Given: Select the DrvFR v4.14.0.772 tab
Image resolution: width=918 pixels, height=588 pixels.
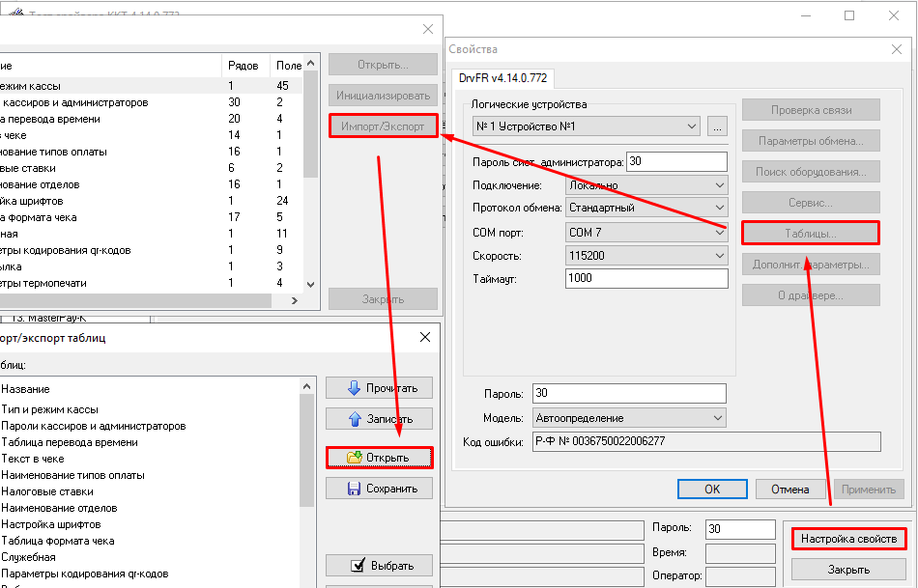Looking at the screenshot, I should click(x=502, y=77).
